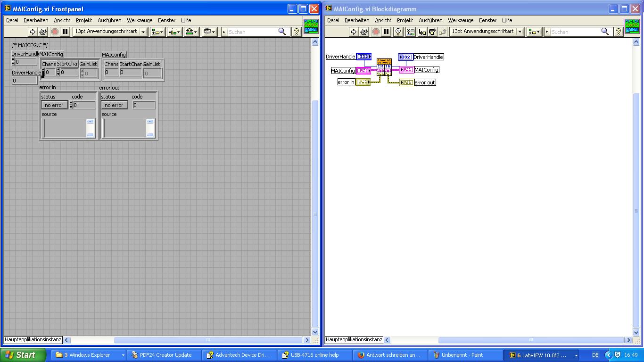Viewport: 644px width, 362px height.
Task: Click Step Over button in Blockdiagramm
Action: point(432,32)
